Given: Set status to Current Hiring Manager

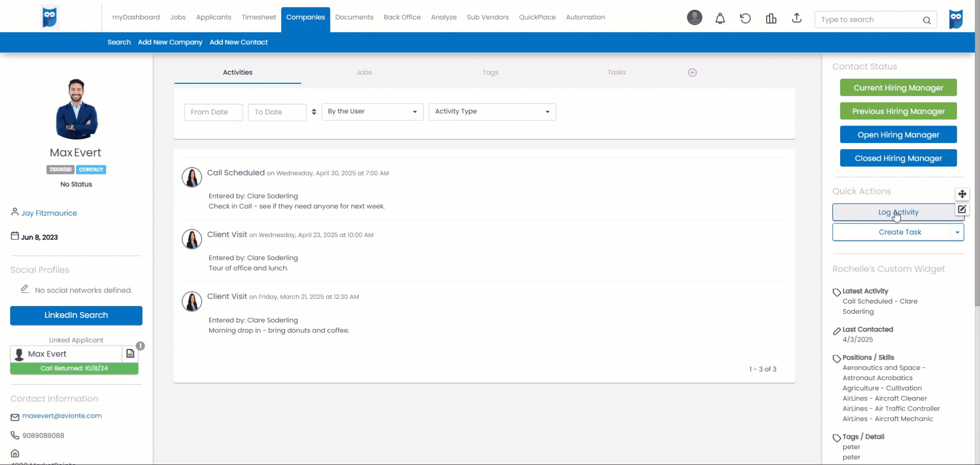Looking at the screenshot, I should (x=898, y=87).
